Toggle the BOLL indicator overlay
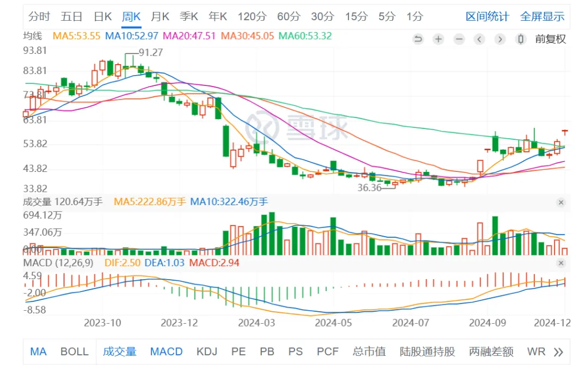The image size is (588, 376). 74,352
